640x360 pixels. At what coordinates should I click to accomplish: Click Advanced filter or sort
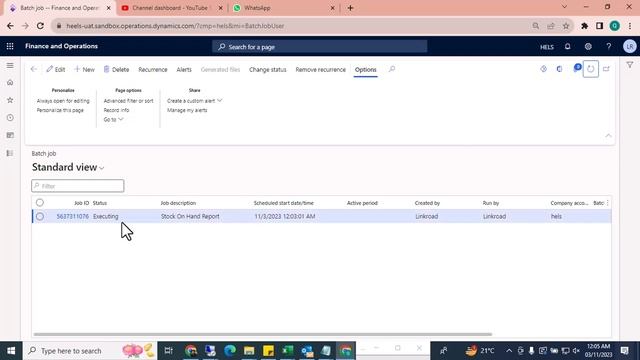click(x=128, y=101)
